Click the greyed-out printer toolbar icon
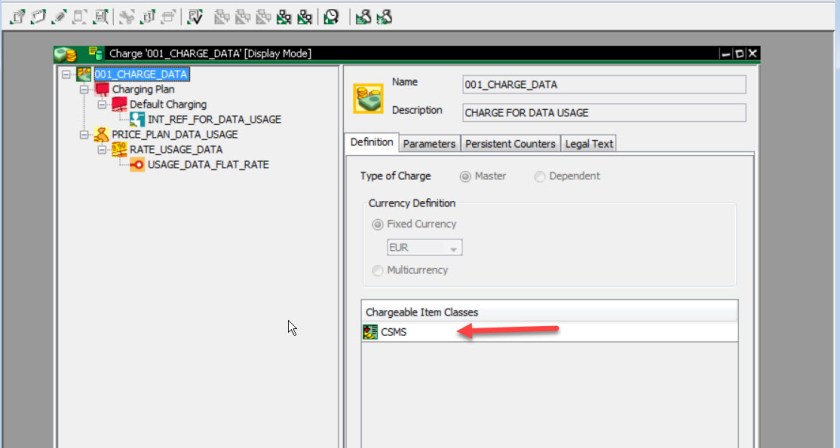The width and height of the screenshot is (840, 448). click(168, 17)
